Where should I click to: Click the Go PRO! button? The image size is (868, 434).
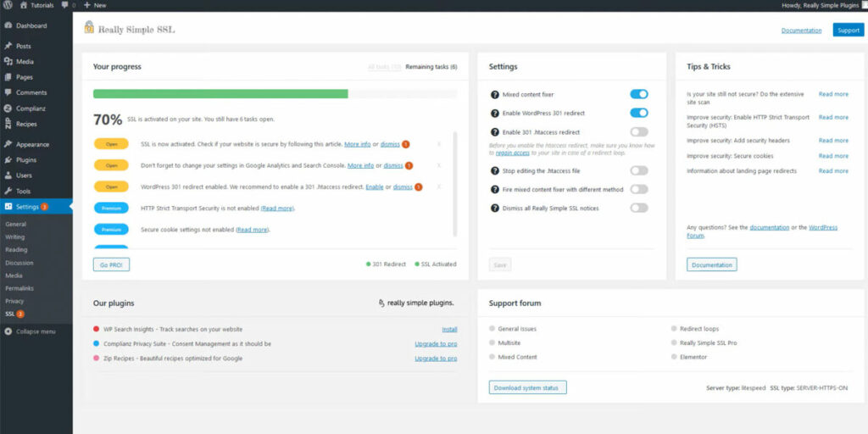111,265
